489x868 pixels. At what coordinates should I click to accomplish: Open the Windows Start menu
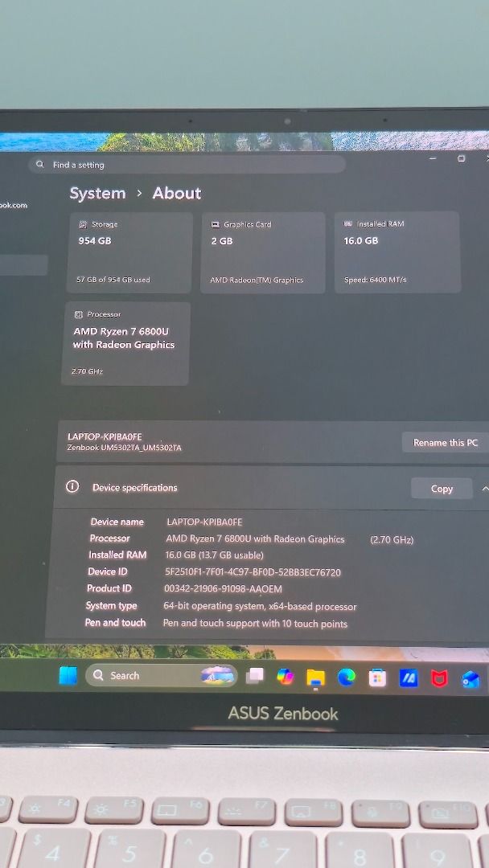(68, 675)
